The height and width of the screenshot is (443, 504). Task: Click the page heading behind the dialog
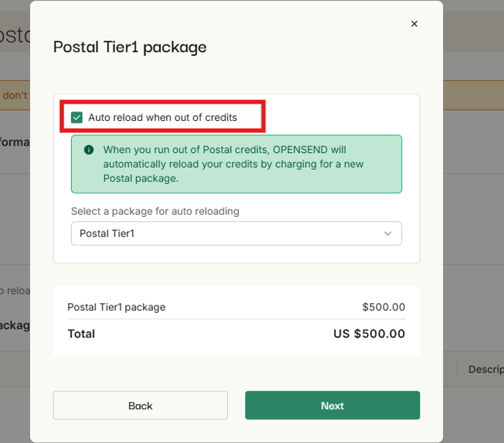(x=15, y=35)
